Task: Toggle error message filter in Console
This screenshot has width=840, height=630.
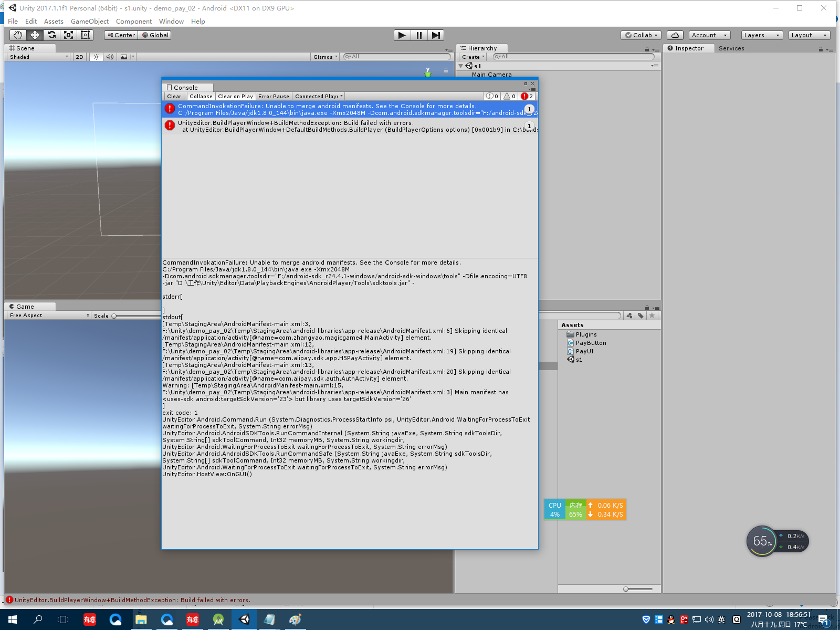Action: (x=527, y=96)
